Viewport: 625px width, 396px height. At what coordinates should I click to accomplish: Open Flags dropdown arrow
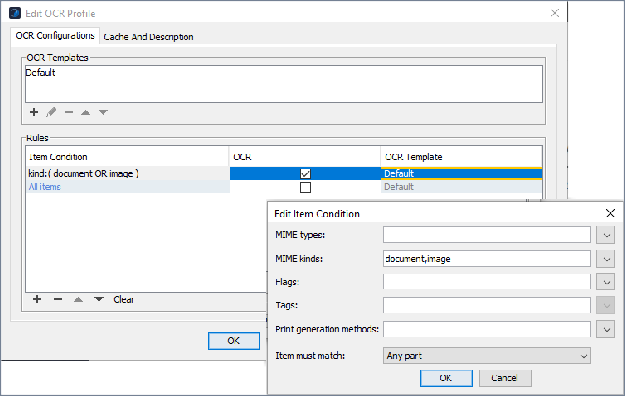click(x=606, y=282)
